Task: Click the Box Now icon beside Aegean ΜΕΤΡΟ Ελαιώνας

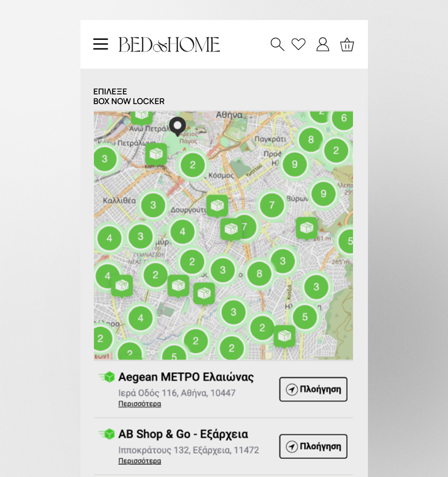Action: 106,377
